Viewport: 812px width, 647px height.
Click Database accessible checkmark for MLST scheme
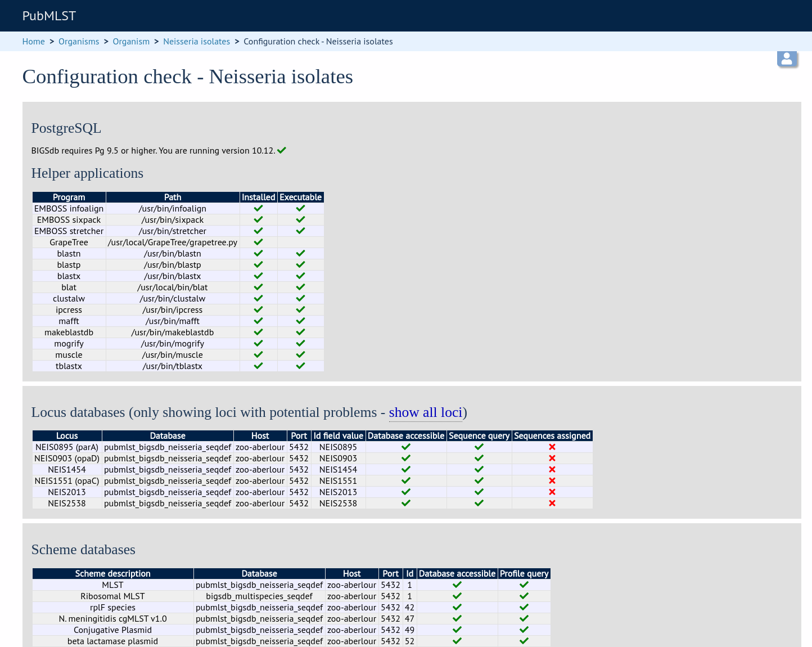pos(457,585)
